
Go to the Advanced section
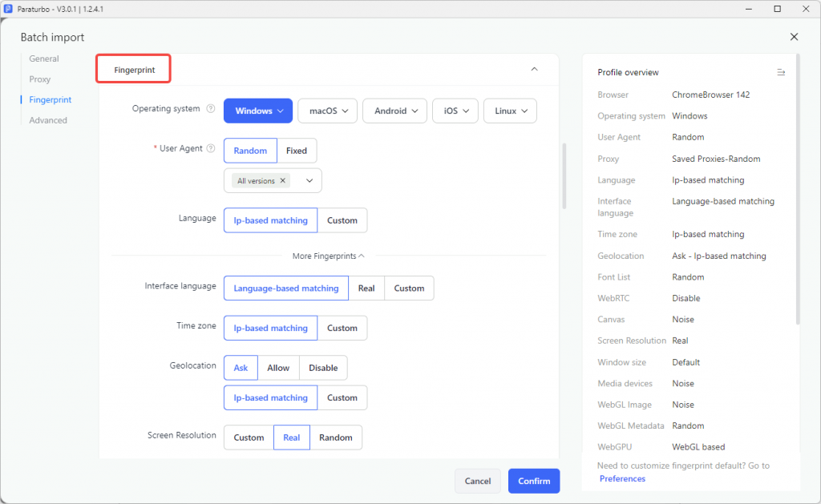click(x=48, y=120)
